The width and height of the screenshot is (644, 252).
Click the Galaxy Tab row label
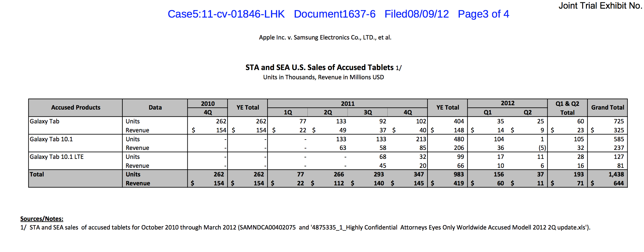tap(44, 121)
